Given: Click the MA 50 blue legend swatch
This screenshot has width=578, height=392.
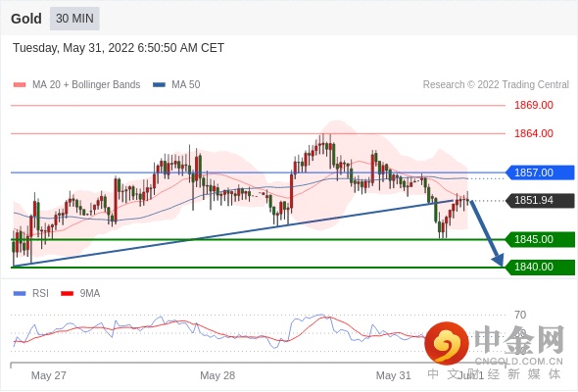Looking at the screenshot, I should 159,85.
